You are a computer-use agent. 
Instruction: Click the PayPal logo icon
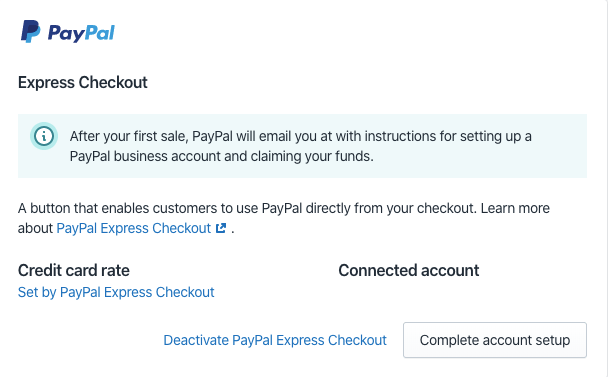pos(31,31)
